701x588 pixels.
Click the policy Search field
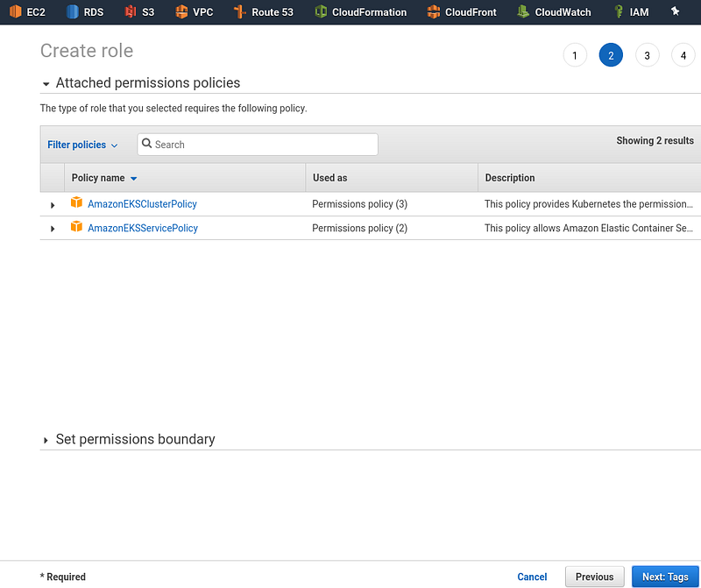[x=258, y=145]
